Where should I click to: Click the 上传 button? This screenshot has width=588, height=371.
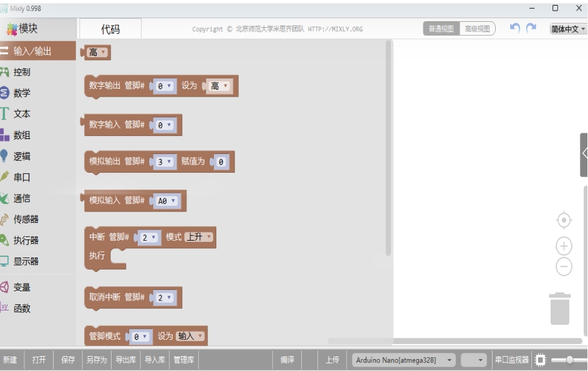tap(332, 360)
